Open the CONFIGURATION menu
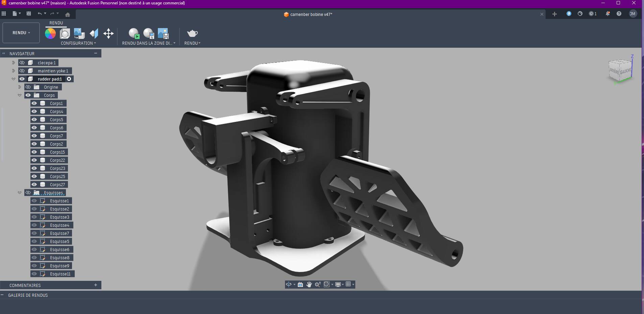The height and width of the screenshot is (314, 644). pos(78,43)
